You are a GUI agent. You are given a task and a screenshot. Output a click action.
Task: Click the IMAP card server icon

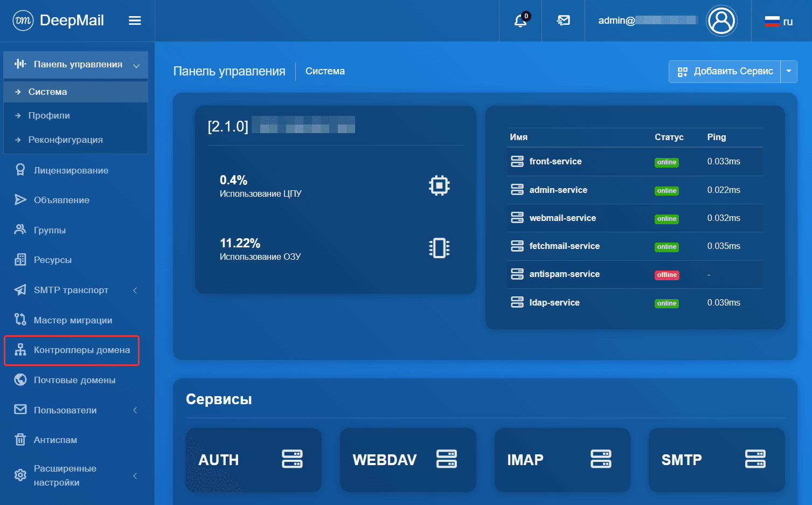tap(601, 459)
